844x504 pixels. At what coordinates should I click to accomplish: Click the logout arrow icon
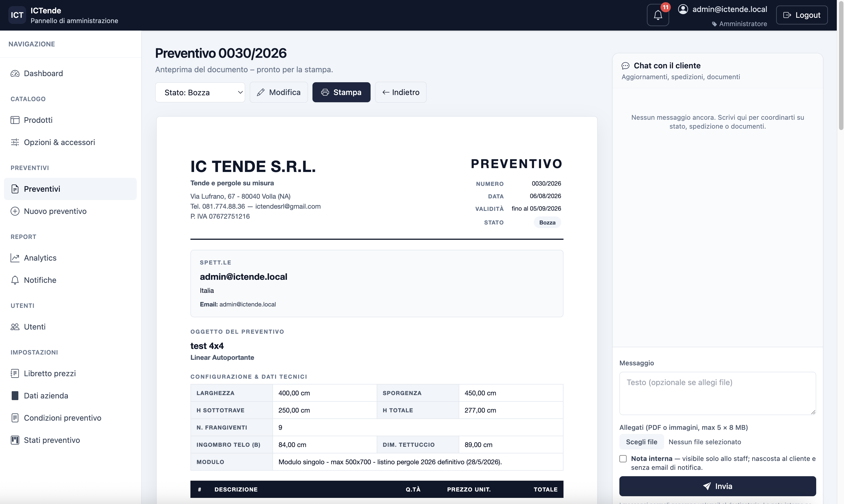tap(787, 15)
